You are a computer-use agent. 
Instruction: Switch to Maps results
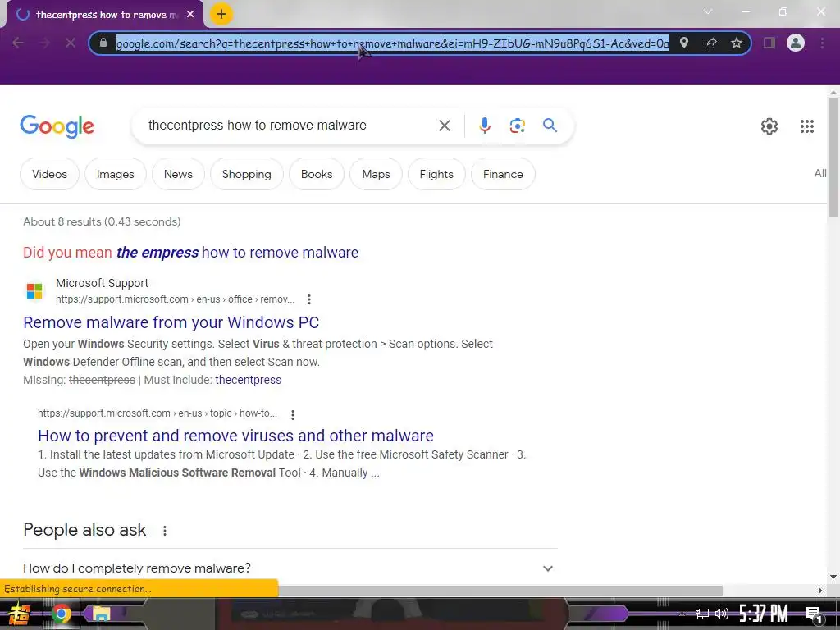coord(376,174)
